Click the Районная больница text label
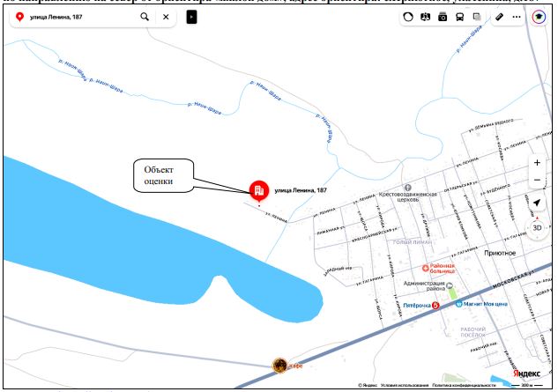The width and height of the screenshot is (558, 392). (443, 268)
